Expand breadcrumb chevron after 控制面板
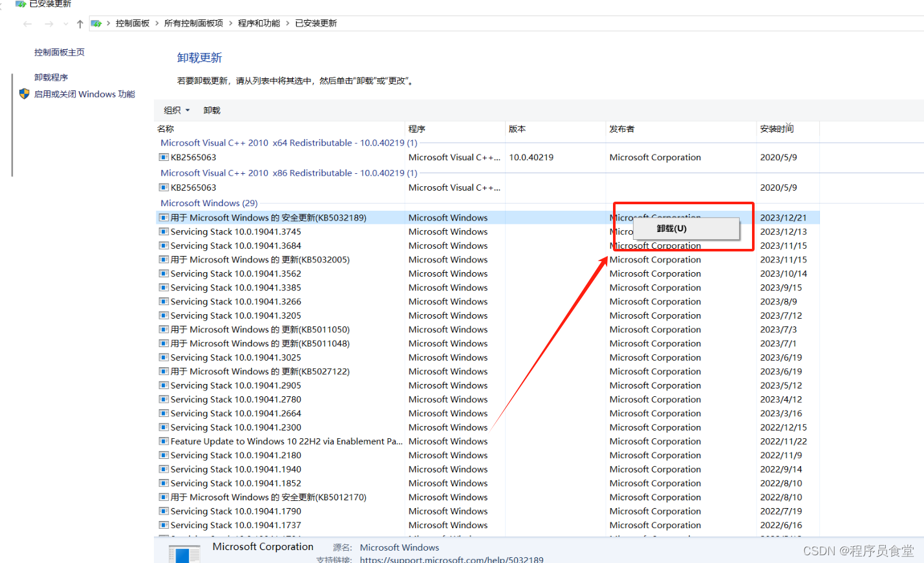 [x=156, y=23]
